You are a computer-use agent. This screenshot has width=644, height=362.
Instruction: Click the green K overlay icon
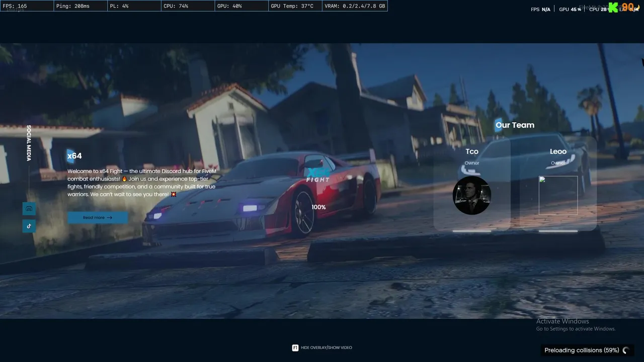614,8
